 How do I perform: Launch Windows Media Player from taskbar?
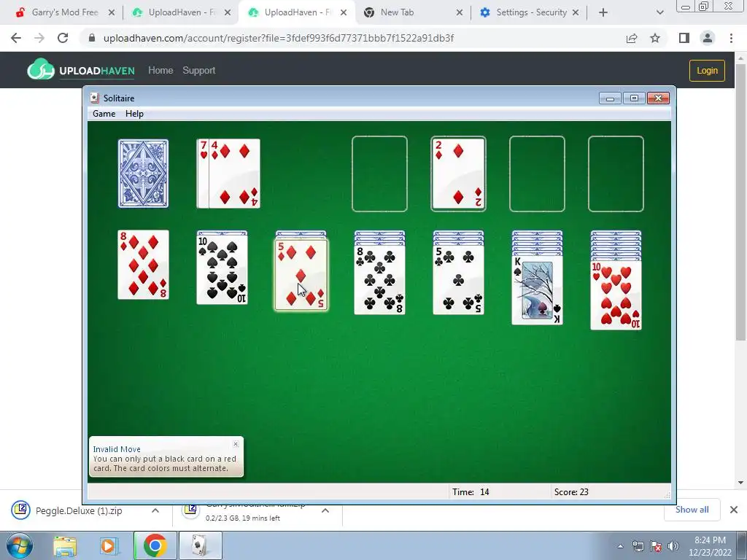pos(108,545)
